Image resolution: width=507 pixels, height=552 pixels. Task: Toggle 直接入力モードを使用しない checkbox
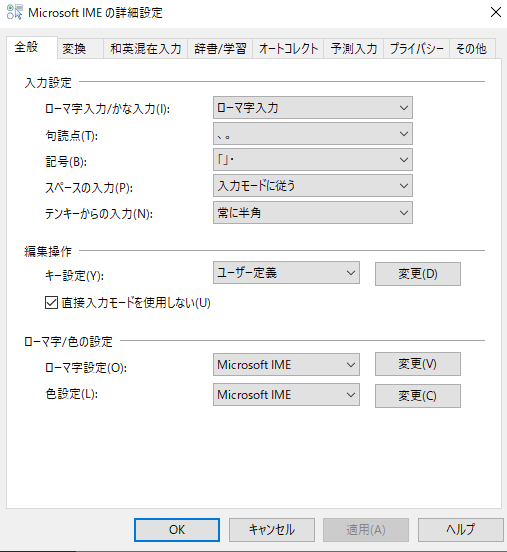(x=51, y=303)
